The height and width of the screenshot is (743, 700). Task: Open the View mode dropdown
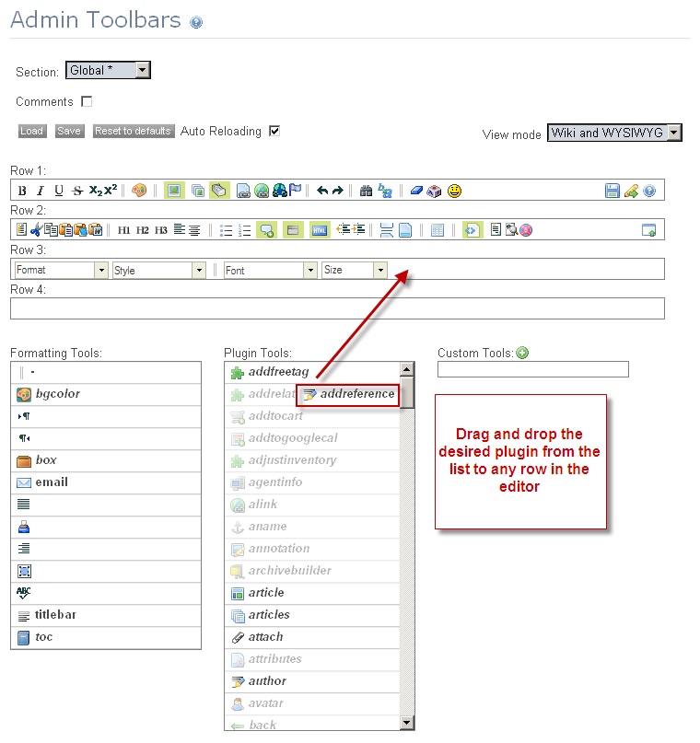pyautogui.click(x=614, y=133)
